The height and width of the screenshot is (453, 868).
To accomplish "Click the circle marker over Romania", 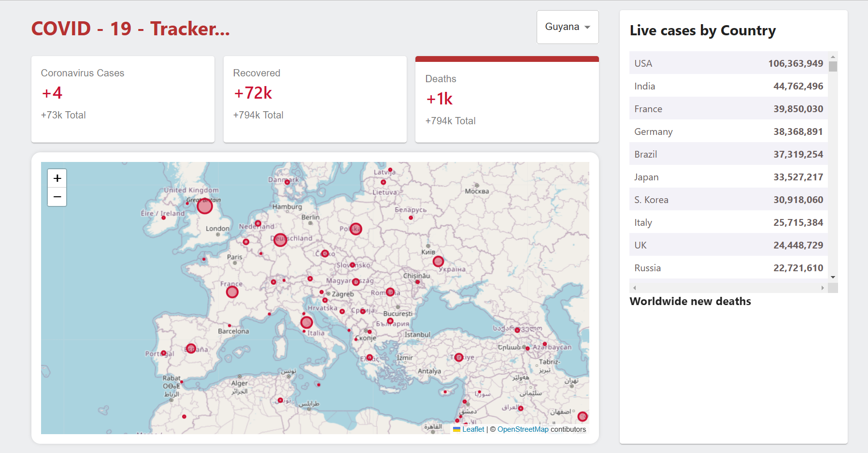I will coord(390,292).
